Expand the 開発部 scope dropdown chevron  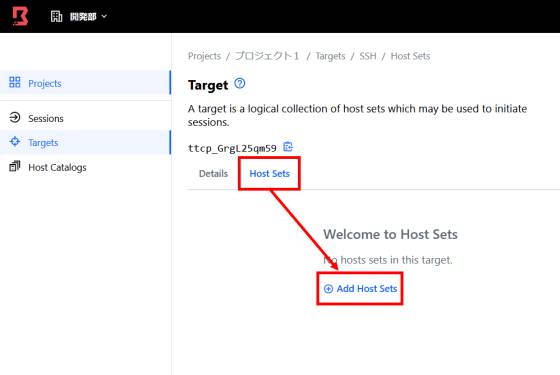[x=104, y=16]
